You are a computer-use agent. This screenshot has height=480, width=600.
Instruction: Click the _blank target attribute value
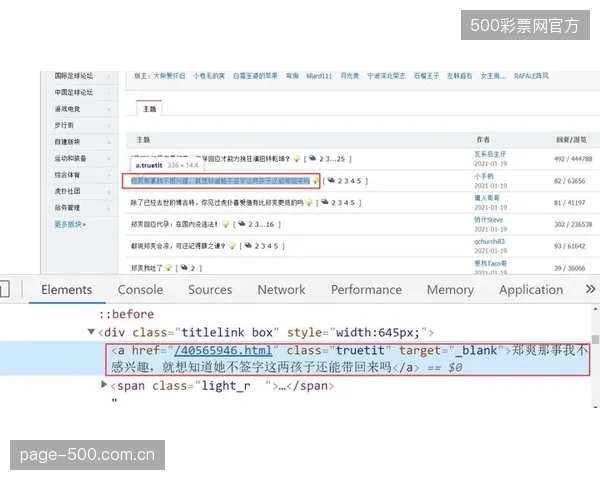[476, 350]
